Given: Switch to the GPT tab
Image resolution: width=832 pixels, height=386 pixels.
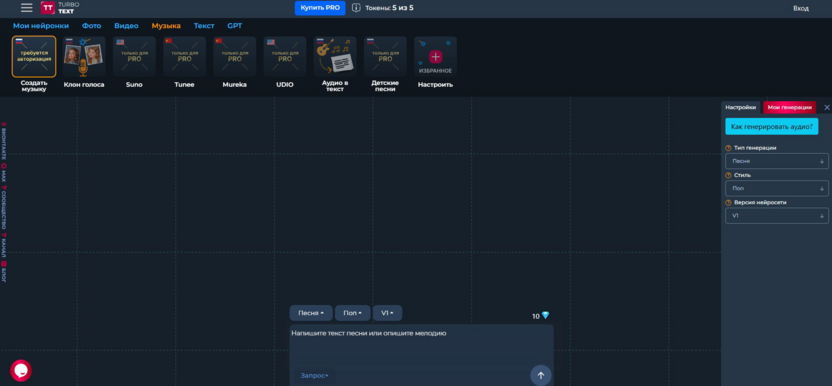Looking at the screenshot, I should point(235,25).
